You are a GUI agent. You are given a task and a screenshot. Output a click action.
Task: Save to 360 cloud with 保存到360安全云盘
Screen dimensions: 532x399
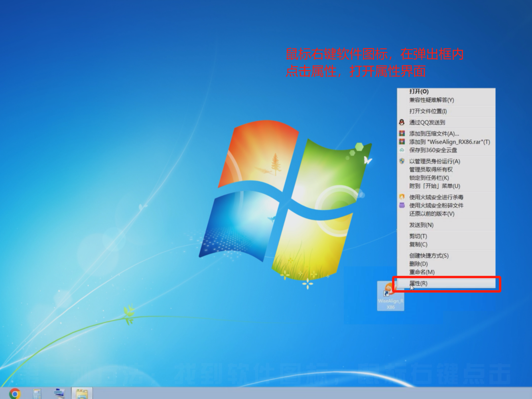[433, 150]
